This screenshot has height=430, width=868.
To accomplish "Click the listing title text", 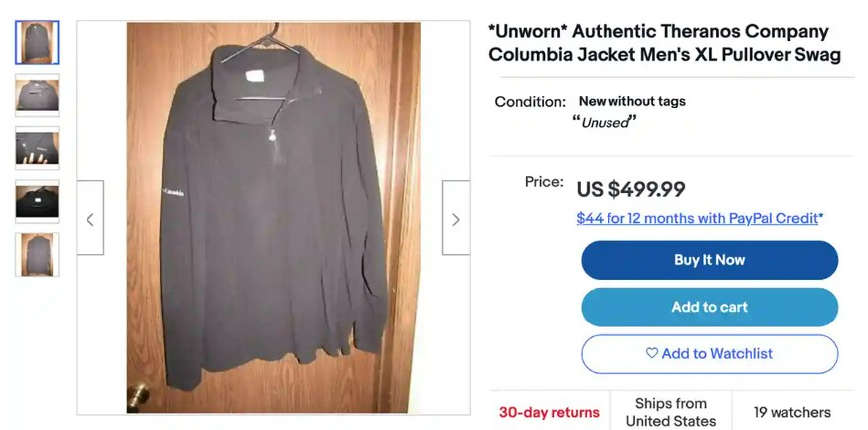I will [665, 43].
